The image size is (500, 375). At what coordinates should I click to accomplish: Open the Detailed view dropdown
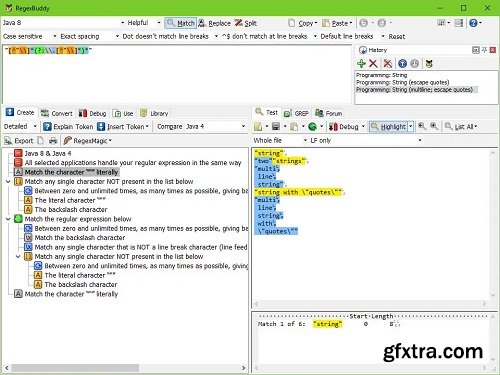pyautogui.click(x=20, y=126)
